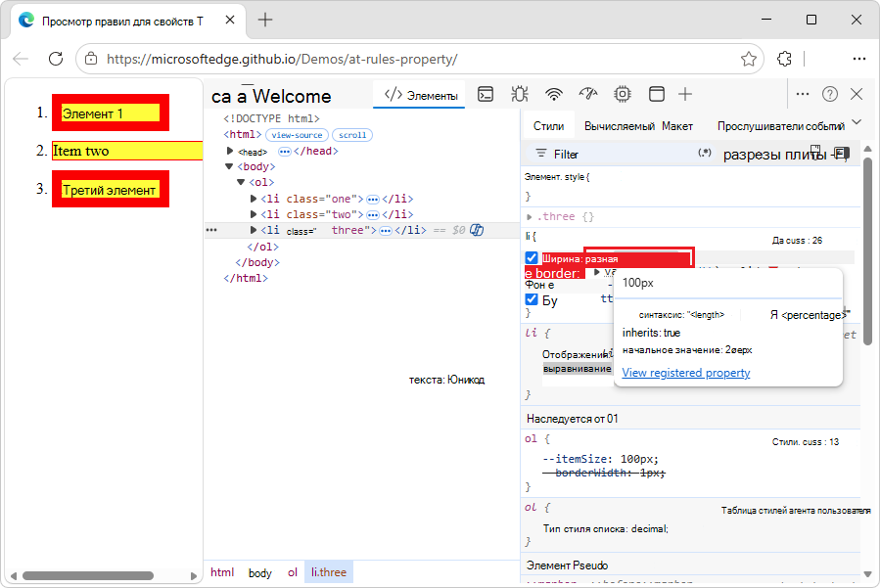Select the Макет tab
Viewport: 880px width, 588px height.
pyautogui.click(x=676, y=126)
